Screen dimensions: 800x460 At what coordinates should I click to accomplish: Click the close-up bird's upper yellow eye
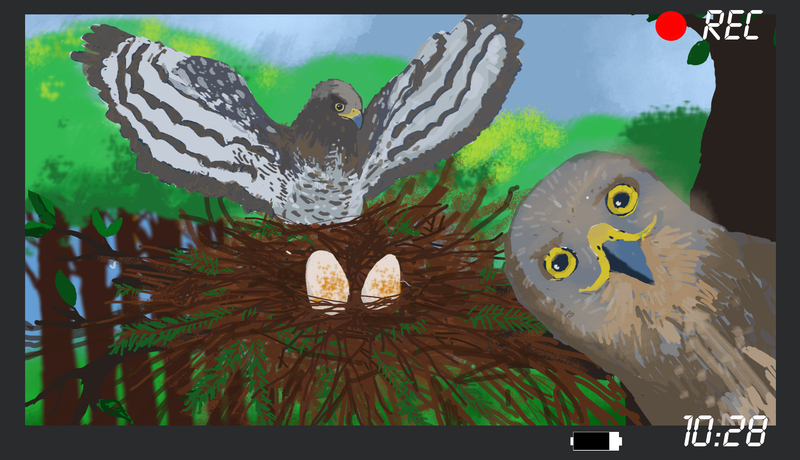[621, 198]
